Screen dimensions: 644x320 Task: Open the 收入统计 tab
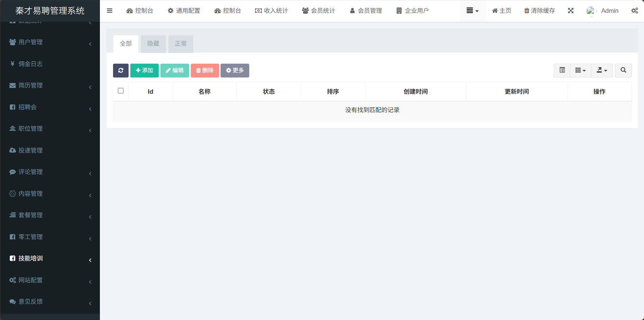pos(271,11)
